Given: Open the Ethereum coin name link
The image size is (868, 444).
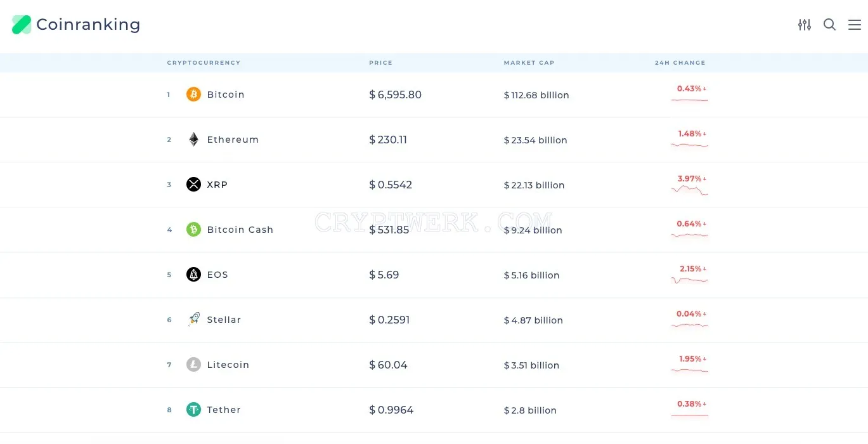Looking at the screenshot, I should pyautogui.click(x=233, y=140).
